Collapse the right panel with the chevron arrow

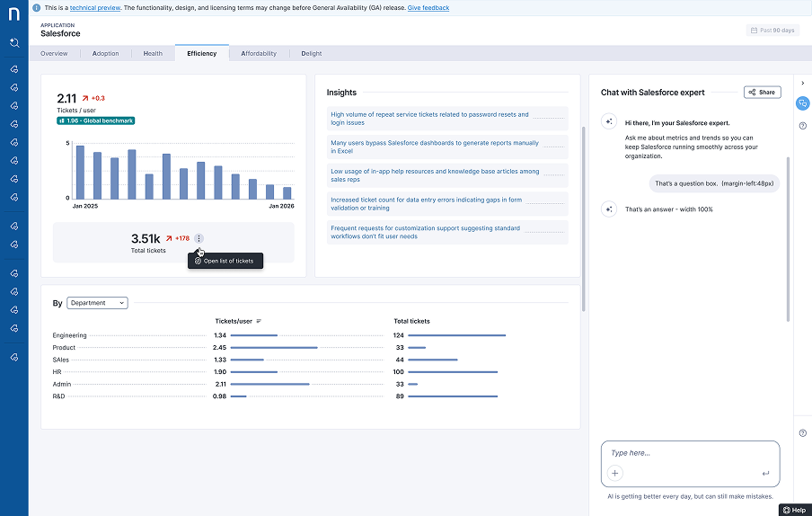[803, 83]
